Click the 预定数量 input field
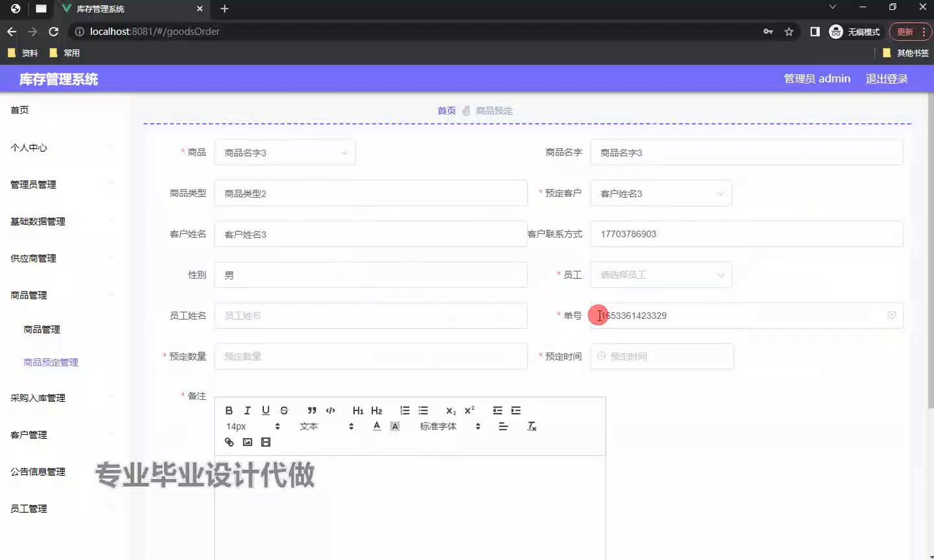The width and height of the screenshot is (934, 560). tap(370, 356)
